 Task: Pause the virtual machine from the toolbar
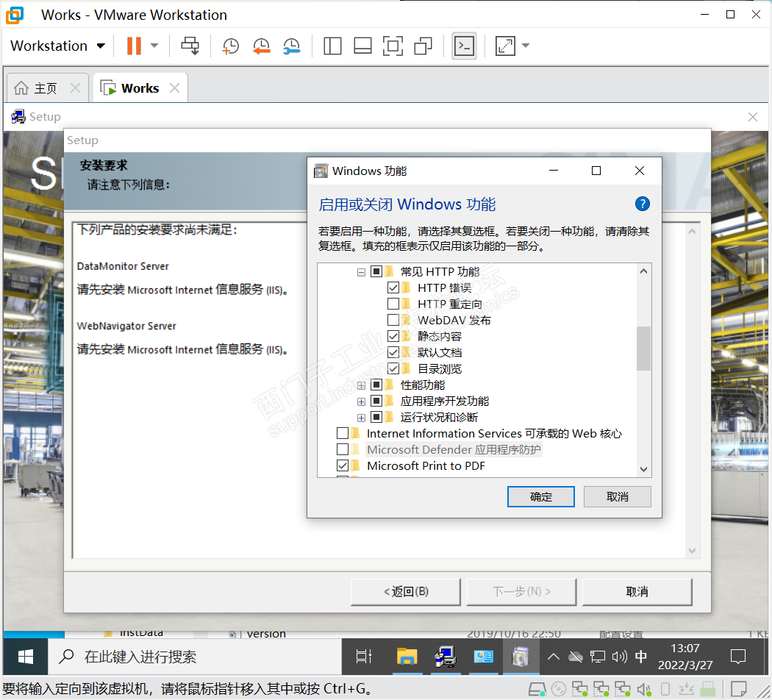(134, 46)
